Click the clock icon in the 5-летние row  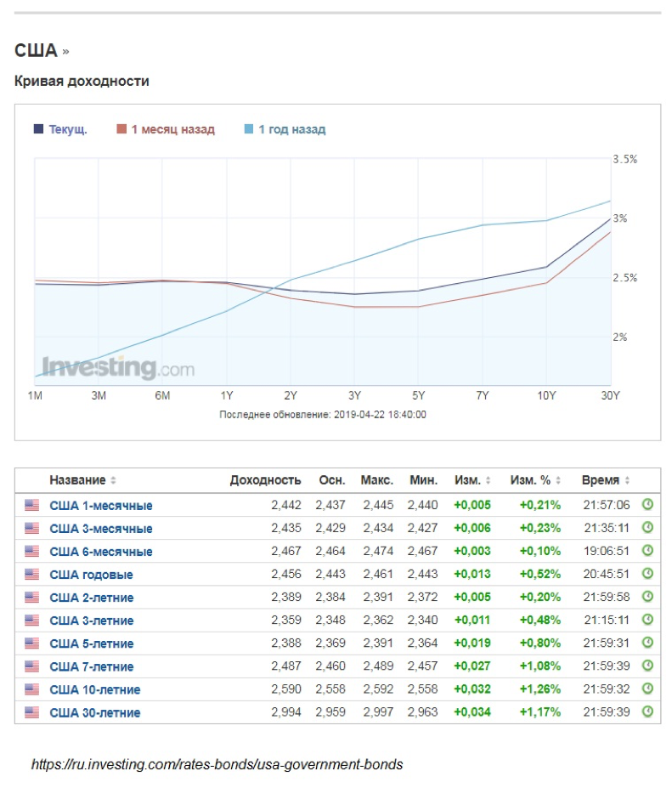(647, 643)
